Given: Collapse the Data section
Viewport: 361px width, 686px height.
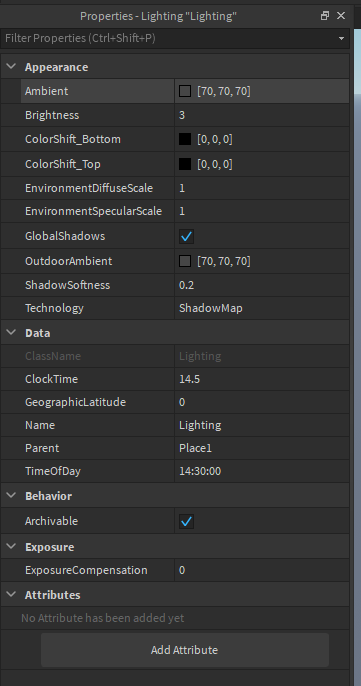Looking at the screenshot, I should click(11, 332).
